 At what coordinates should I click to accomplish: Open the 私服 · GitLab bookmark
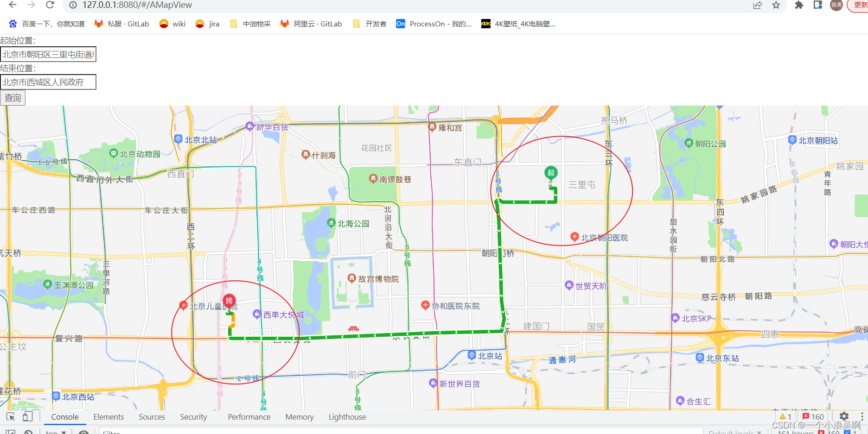coord(121,24)
